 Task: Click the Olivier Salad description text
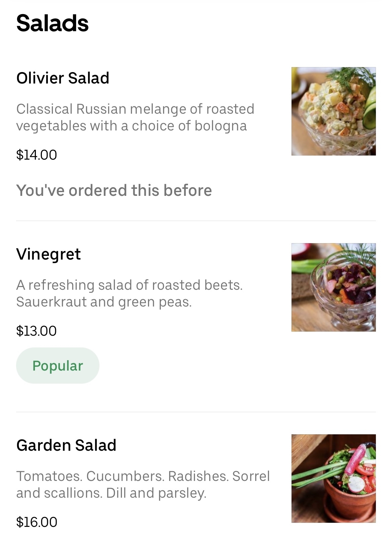click(135, 117)
